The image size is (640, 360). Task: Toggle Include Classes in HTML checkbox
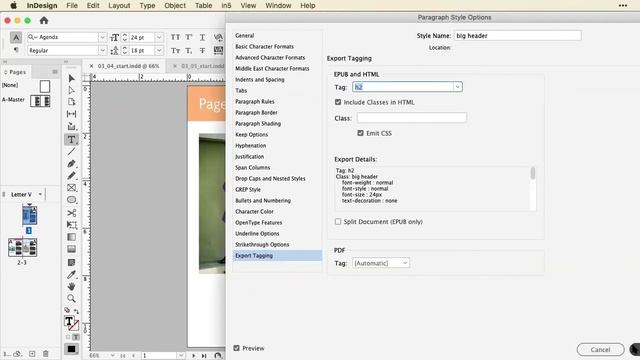coord(338,102)
